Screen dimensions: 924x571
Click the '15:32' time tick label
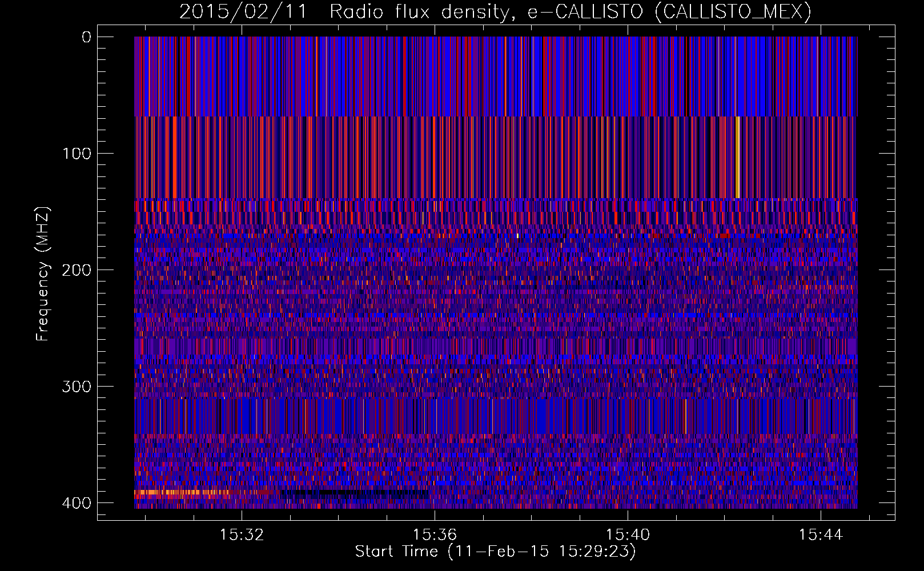click(x=242, y=535)
